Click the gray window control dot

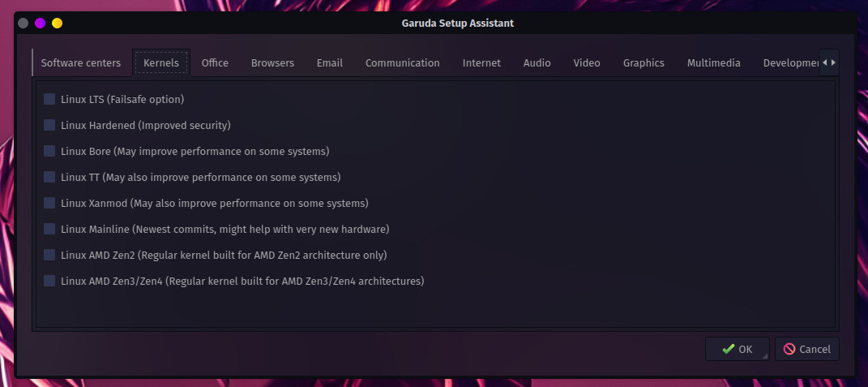pyautogui.click(x=24, y=24)
